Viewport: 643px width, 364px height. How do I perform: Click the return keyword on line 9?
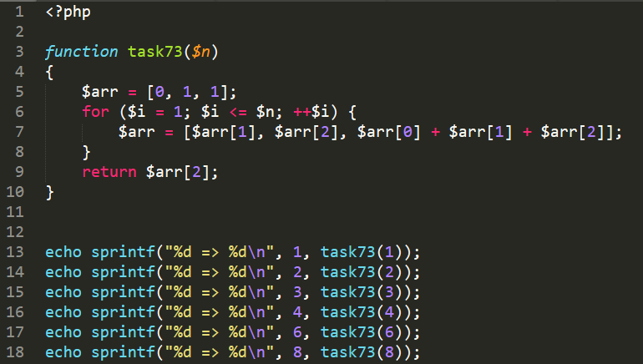point(109,172)
